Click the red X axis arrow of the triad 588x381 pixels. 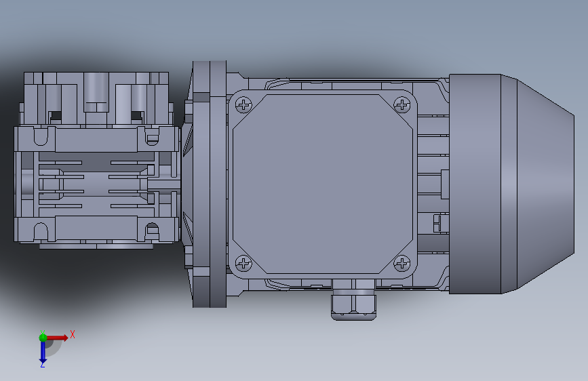coord(57,338)
